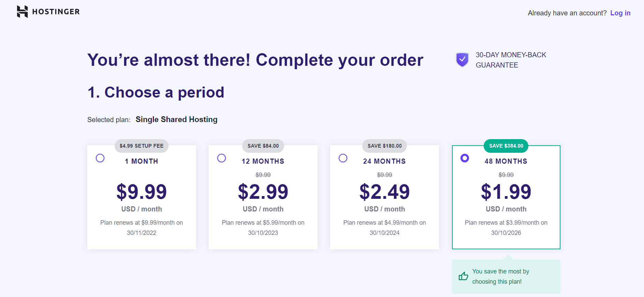Click the 'Choose a period' heading
This screenshot has width=644, height=297.
(x=156, y=92)
